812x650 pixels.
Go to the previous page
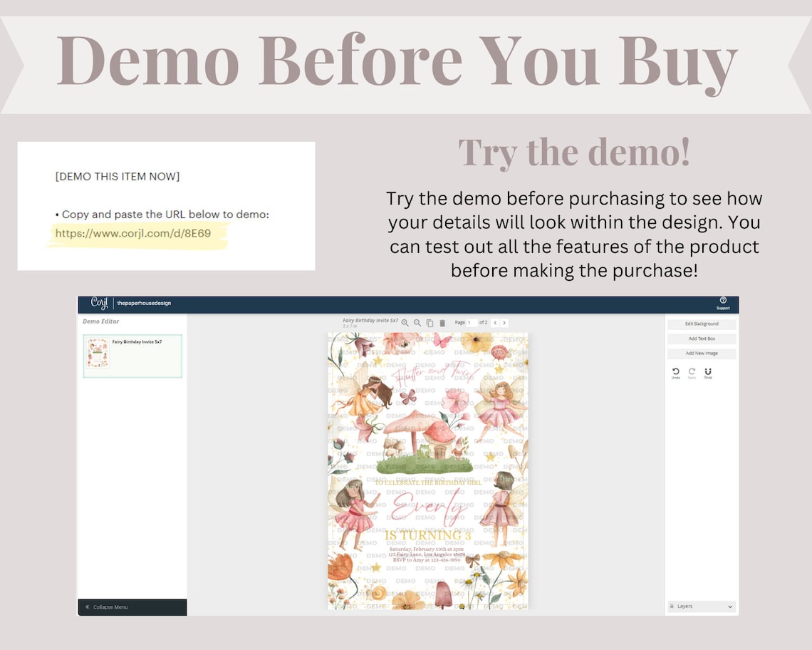(495, 322)
